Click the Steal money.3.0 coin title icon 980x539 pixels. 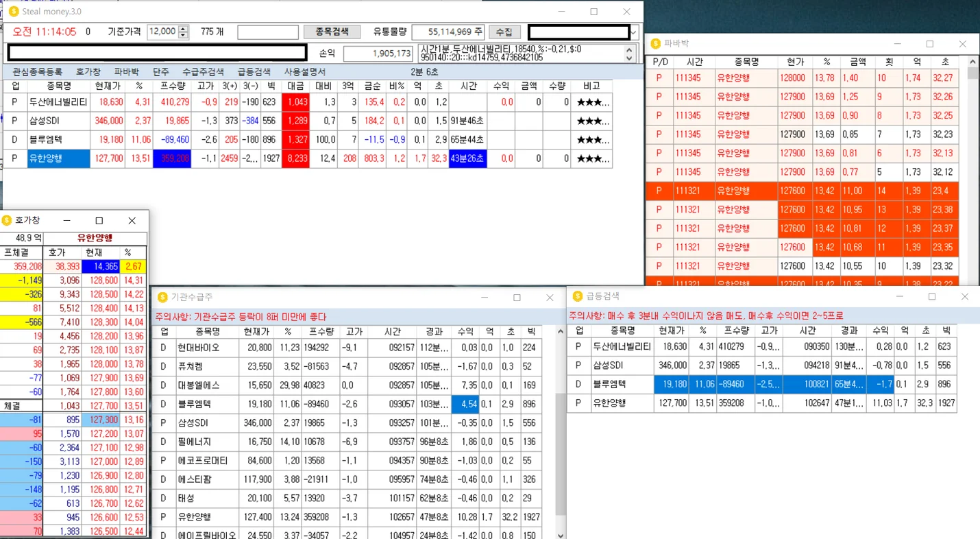(13, 12)
